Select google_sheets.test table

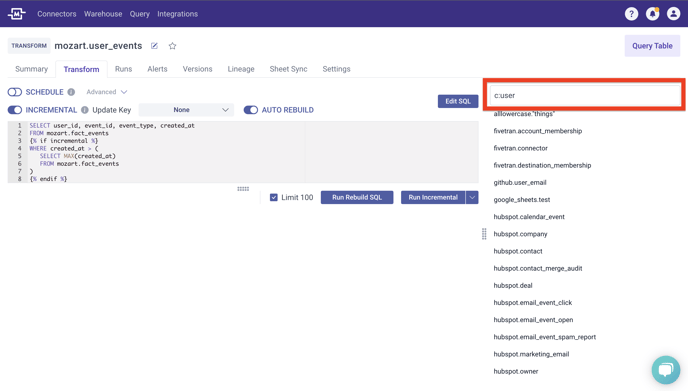[x=521, y=199]
